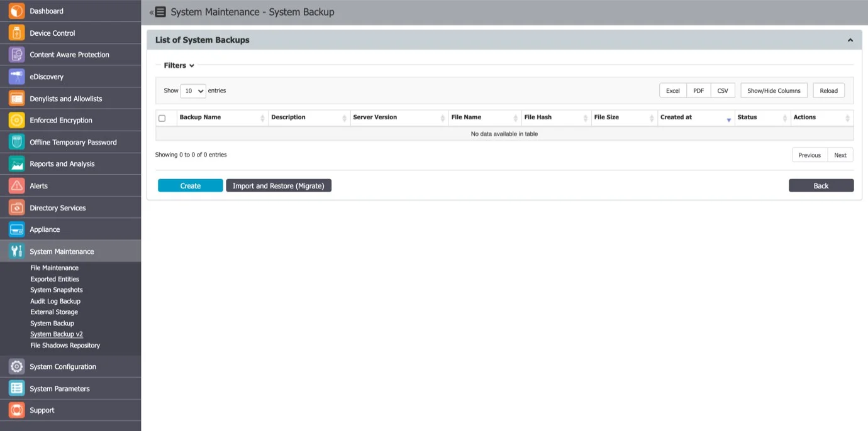The height and width of the screenshot is (431, 868).
Task: Open Audit Log Backup submenu item
Action: point(55,301)
